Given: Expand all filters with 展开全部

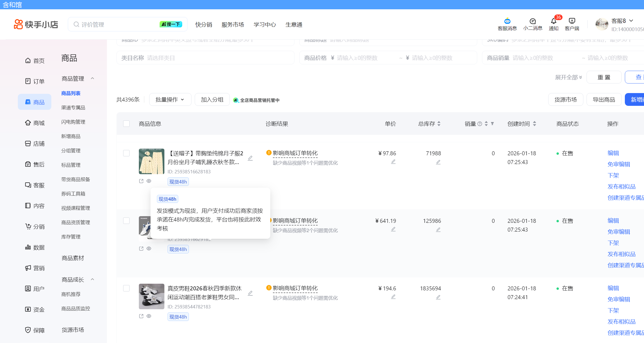Looking at the screenshot, I should [568, 77].
